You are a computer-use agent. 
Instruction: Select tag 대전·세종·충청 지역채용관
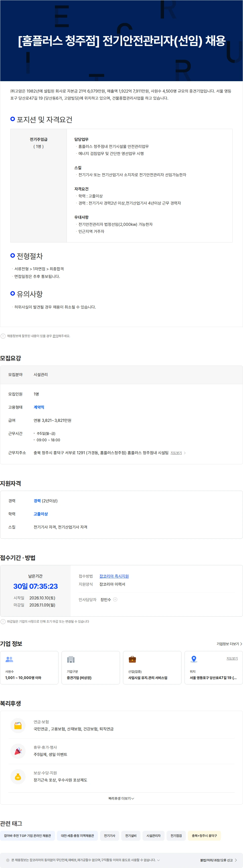point(77,836)
